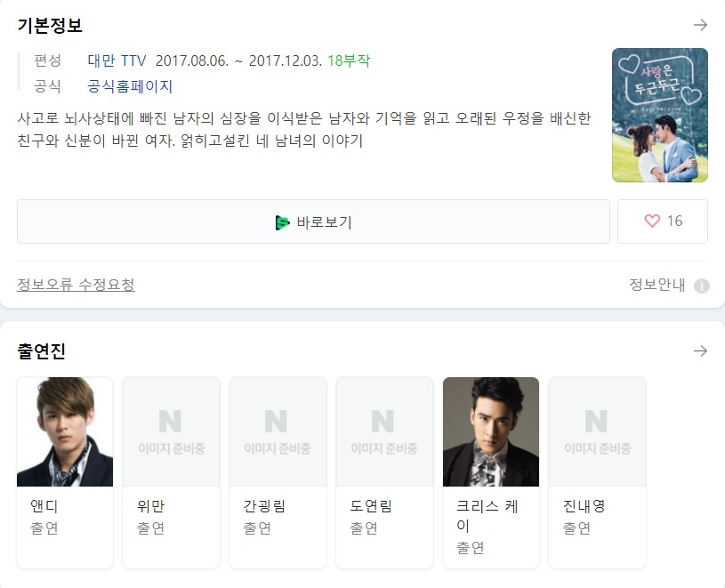
Task: Click the 바로보기 watch button
Action: click(313, 222)
